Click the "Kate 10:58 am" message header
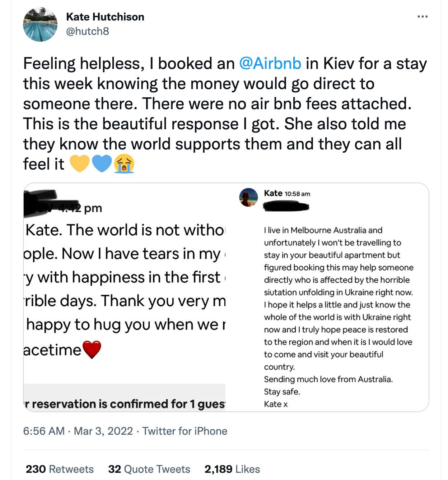 pyautogui.click(x=287, y=193)
